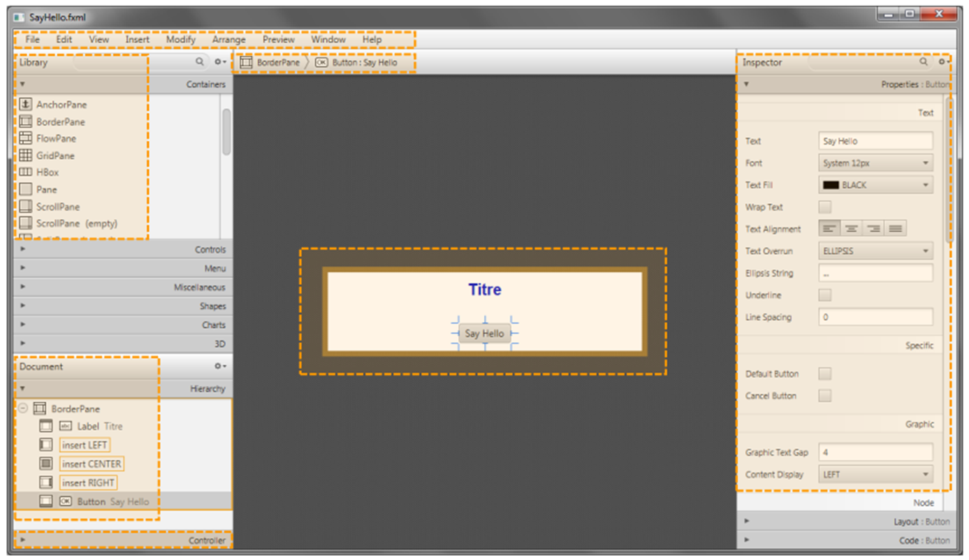The width and height of the screenshot is (969, 560).
Task: Open the Library search magnifier
Action: pos(200,62)
